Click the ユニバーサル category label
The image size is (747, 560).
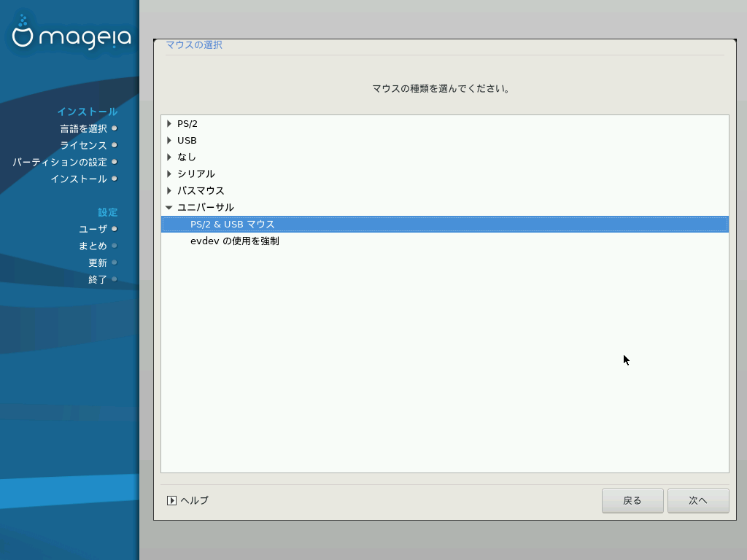point(205,208)
